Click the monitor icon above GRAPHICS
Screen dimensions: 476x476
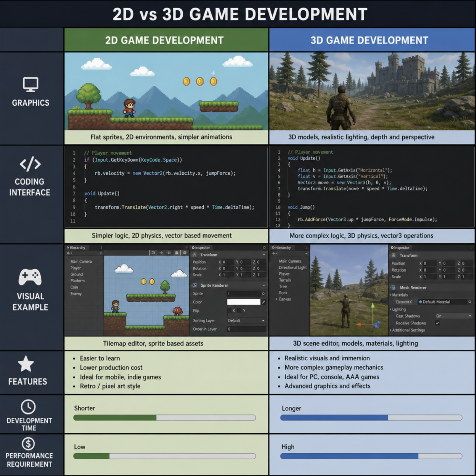30,85
